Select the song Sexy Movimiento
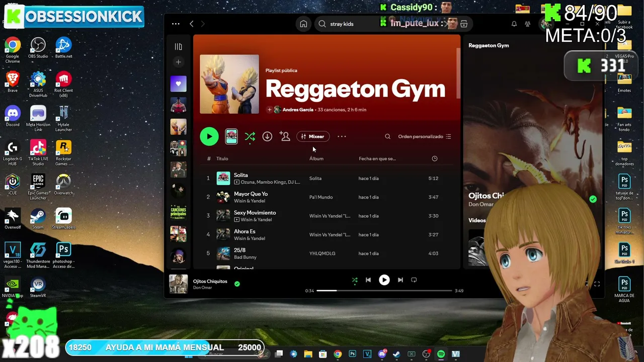Image resolution: width=644 pixels, height=362 pixels. (255, 213)
